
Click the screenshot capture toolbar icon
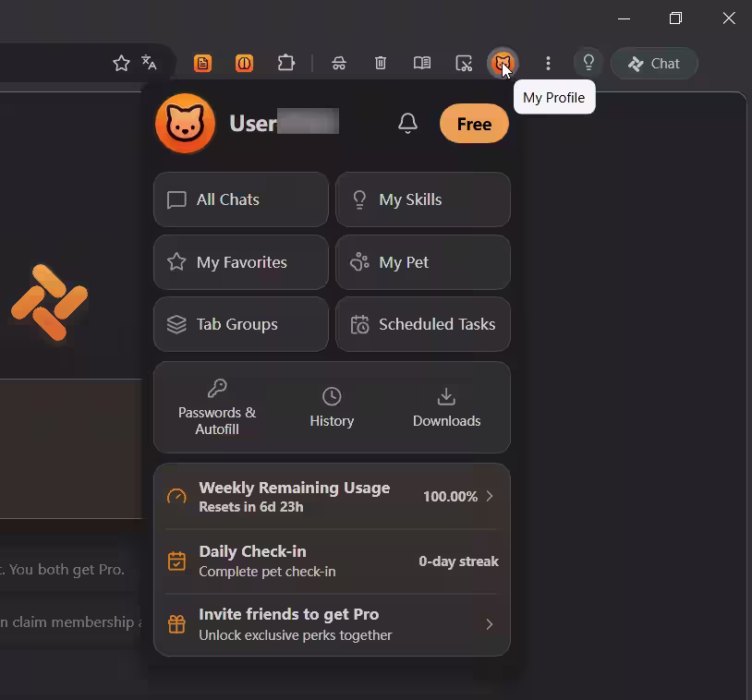[x=464, y=63]
